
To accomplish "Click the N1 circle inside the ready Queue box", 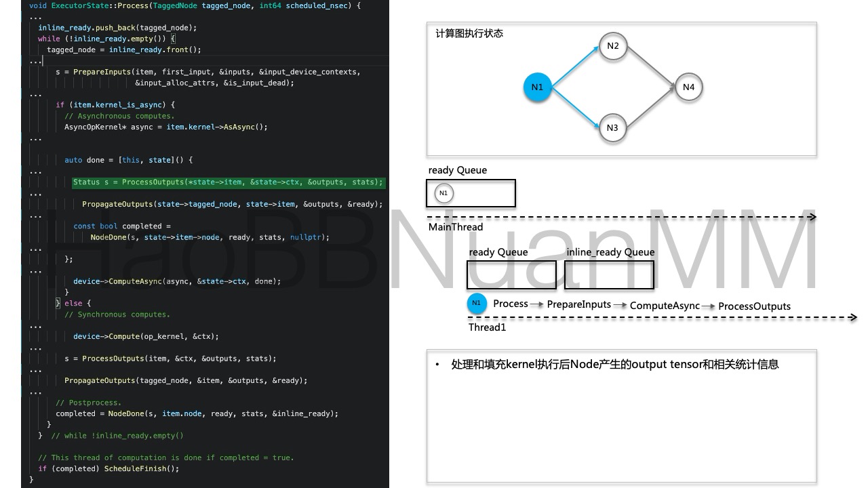I will click(x=443, y=192).
